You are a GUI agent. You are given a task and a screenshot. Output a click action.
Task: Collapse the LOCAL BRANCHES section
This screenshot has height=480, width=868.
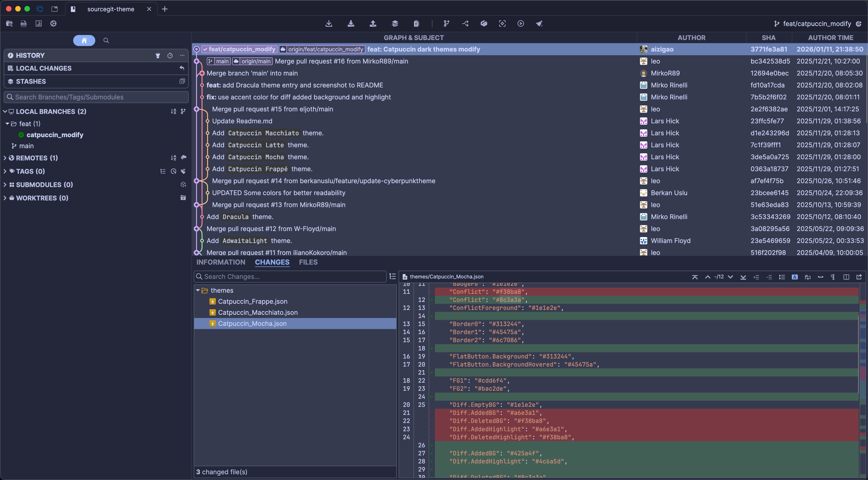coord(5,112)
